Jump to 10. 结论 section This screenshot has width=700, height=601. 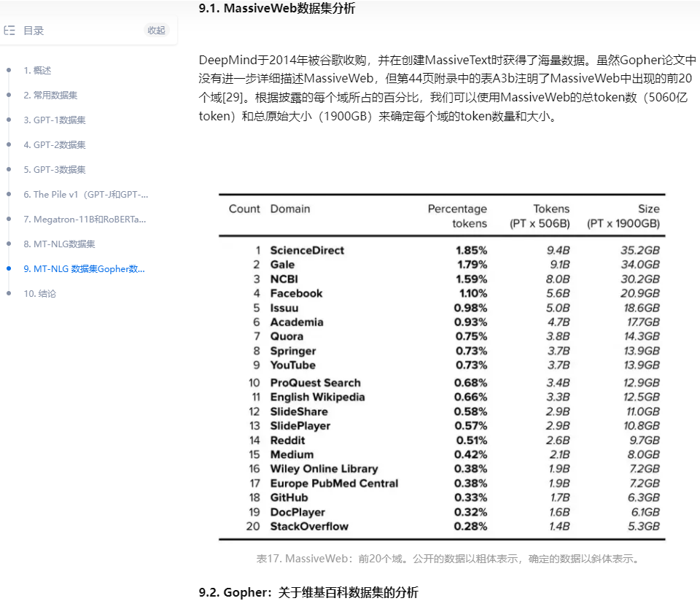coord(39,293)
